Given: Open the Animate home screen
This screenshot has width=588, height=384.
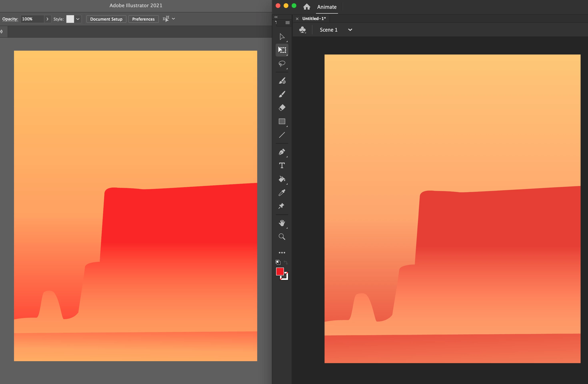Looking at the screenshot, I should tap(307, 7).
